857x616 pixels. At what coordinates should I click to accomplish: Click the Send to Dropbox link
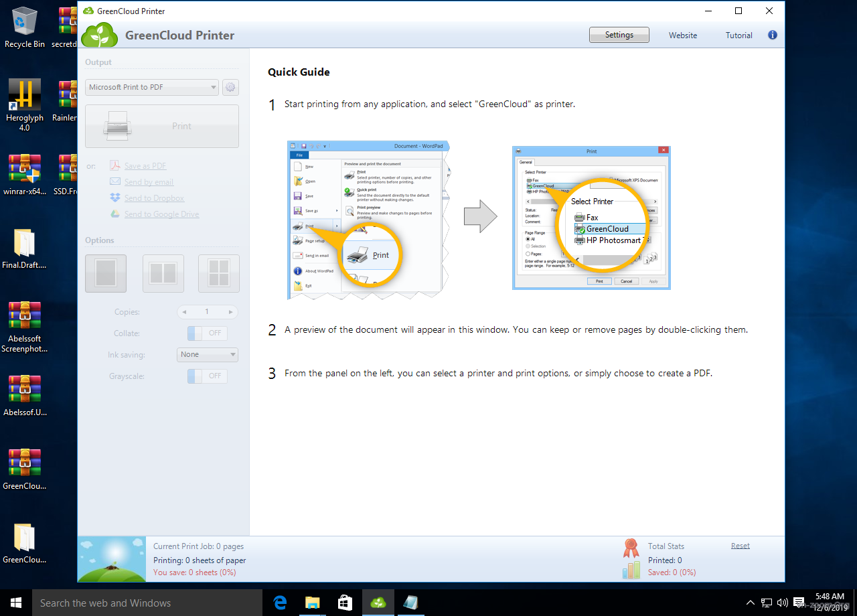coord(154,198)
